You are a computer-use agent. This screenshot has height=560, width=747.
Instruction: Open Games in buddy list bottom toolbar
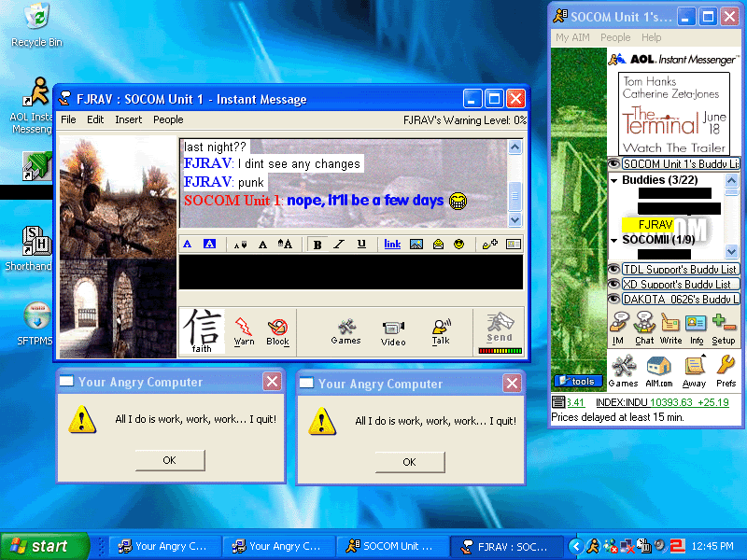[x=623, y=371]
